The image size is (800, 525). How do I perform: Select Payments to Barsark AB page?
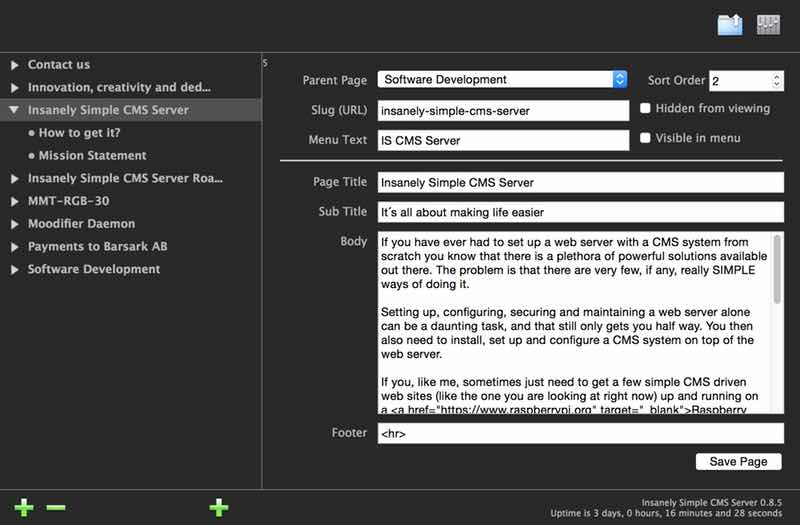(x=97, y=246)
